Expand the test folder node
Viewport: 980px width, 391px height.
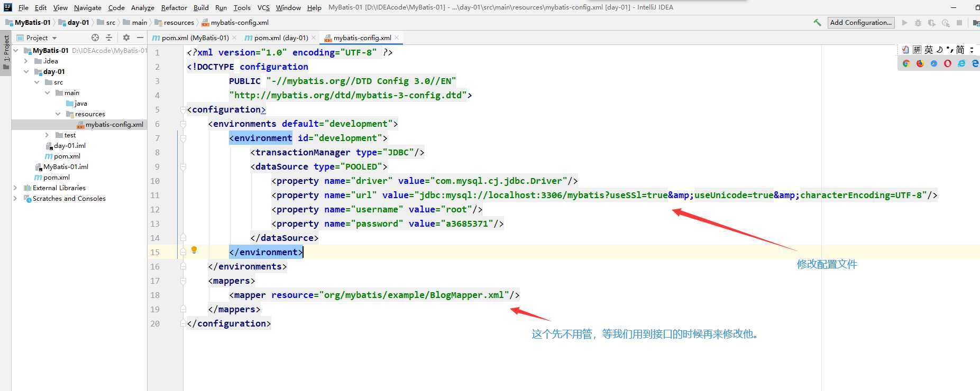47,135
